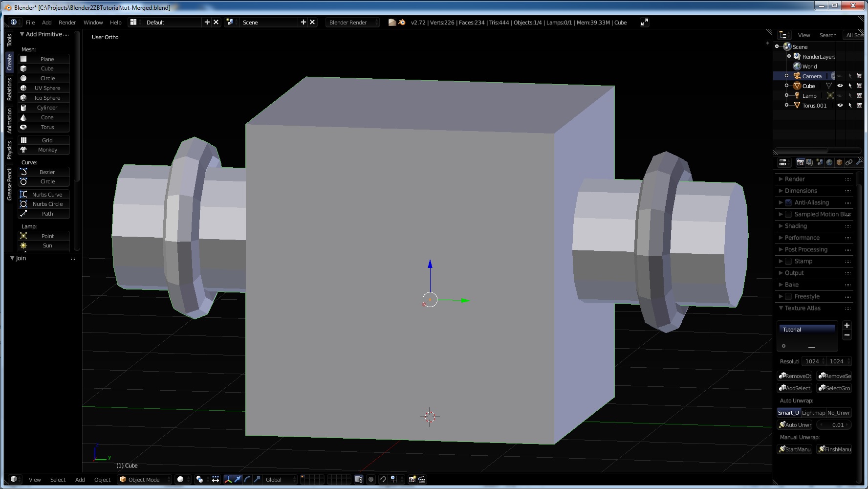This screenshot has width=868, height=489.
Task: Add a Bezier curve
Action: (44, 172)
